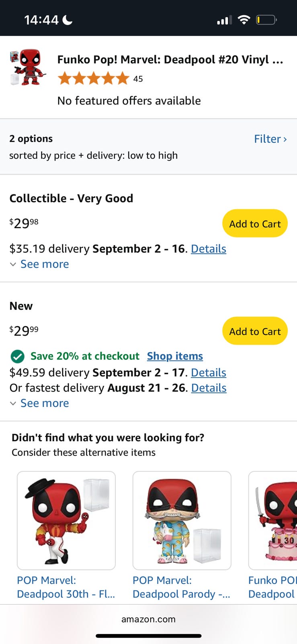Tap the amazon.com address bar

coord(148,619)
